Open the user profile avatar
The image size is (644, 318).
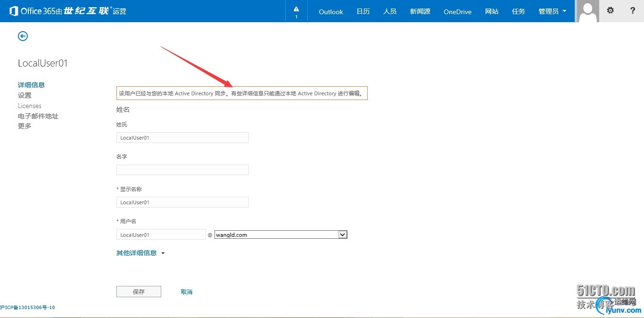point(587,11)
